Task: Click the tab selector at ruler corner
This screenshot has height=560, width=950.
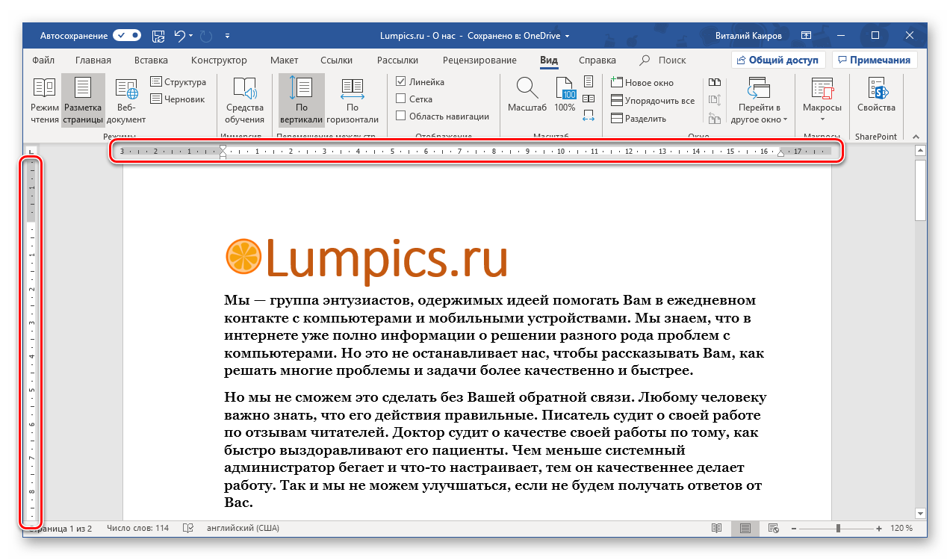Action: pyautogui.click(x=31, y=152)
